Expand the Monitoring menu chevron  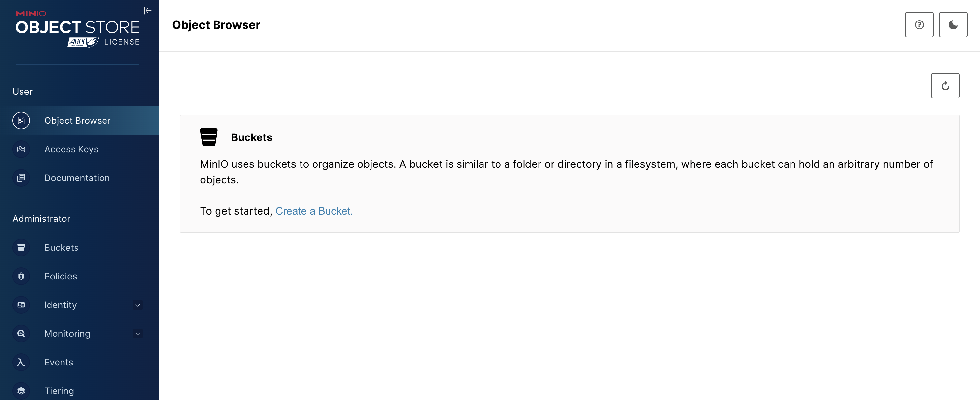click(x=138, y=334)
